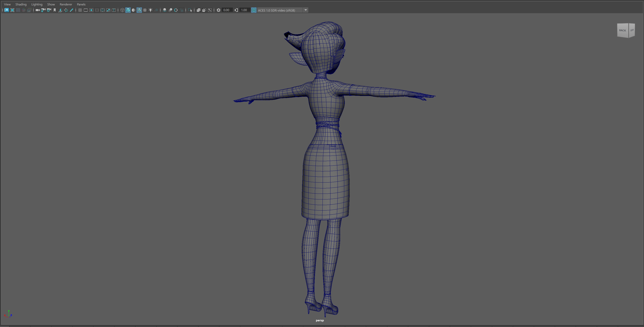Toggle the color management ON button
The height and width of the screenshot is (327, 644).
[254, 10]
